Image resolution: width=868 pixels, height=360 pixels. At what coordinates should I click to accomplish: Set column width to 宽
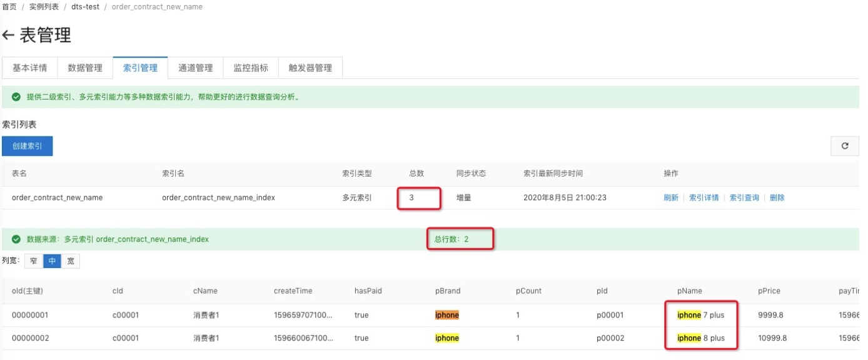tap(71, 261)
